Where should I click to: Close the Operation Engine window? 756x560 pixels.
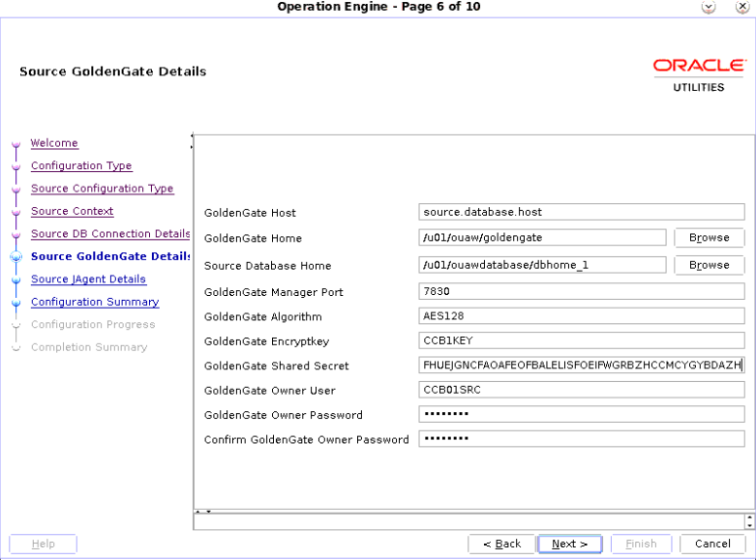coord(741,7)
